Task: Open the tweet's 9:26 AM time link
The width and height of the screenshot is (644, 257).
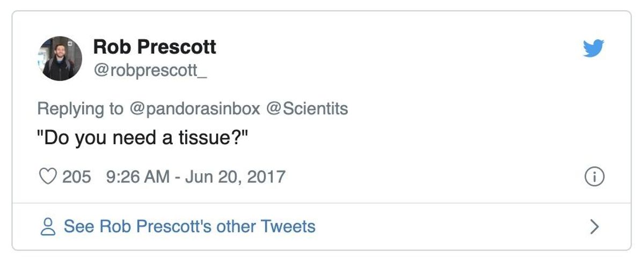Action: (138, 176)
